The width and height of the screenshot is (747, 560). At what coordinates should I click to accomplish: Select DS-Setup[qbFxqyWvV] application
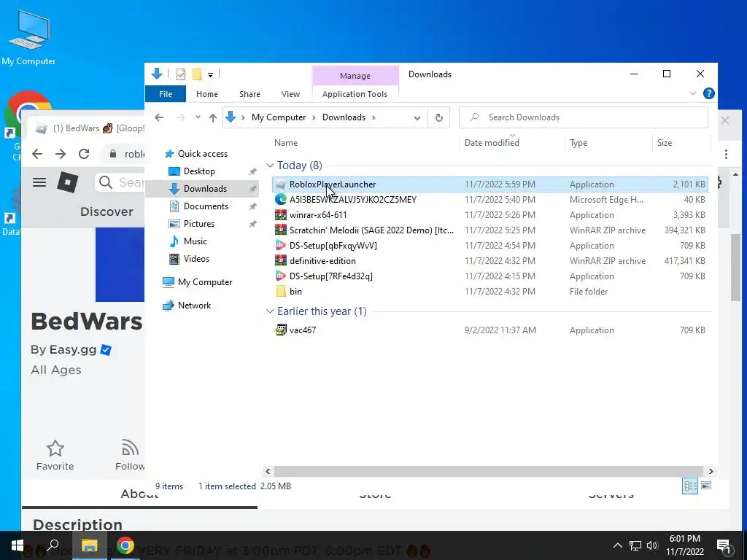[x=490, y=245]
